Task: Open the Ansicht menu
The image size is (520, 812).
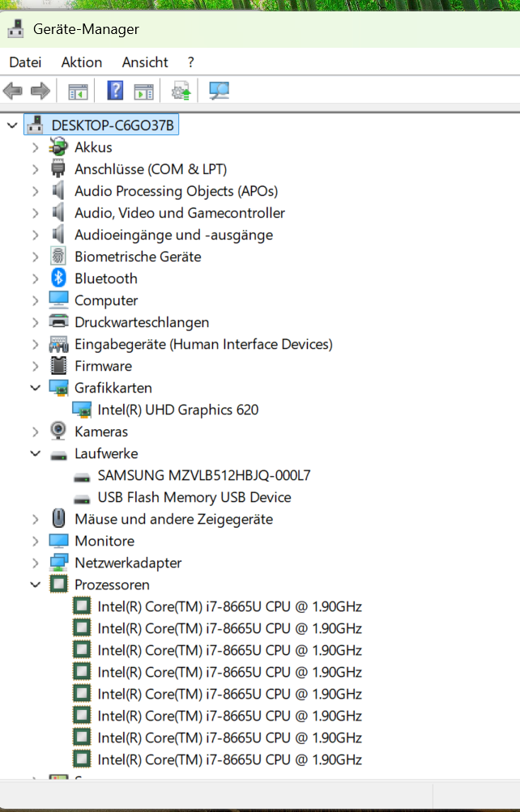Action: click(145, 62)
